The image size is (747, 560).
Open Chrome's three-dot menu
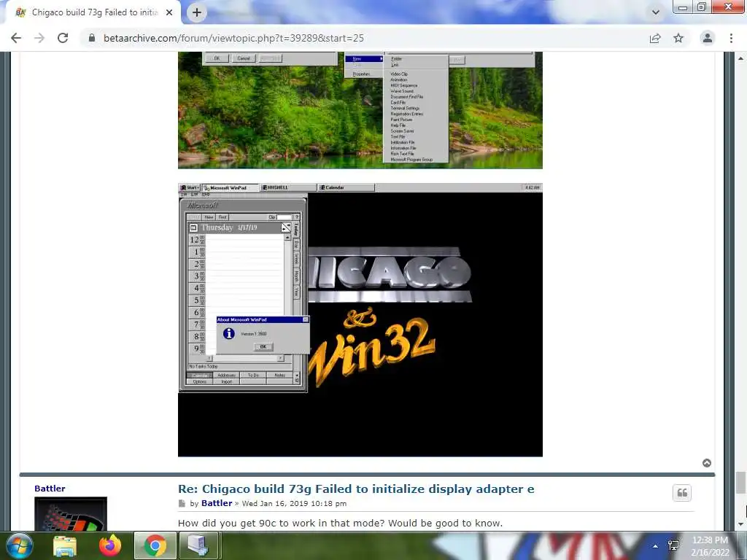click(x=731, y=38)
